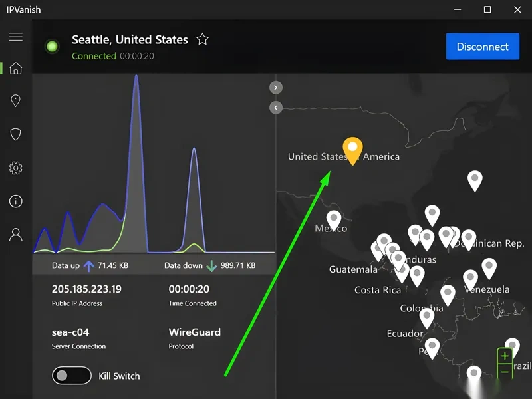Click the Connected status label

pyautogui.click(x=94, y=56)
